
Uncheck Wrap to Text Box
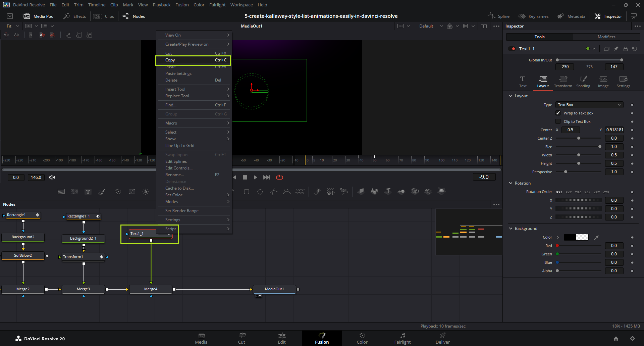[558, 113]
